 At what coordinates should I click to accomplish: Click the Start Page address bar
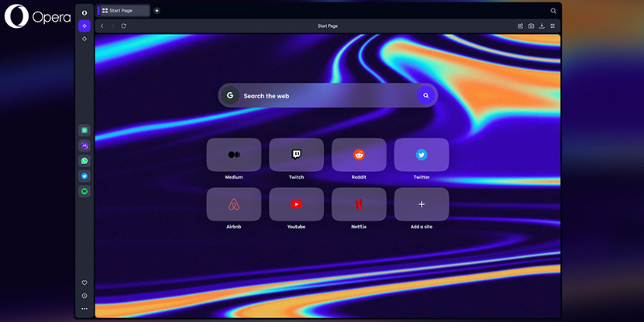(327, 26)
